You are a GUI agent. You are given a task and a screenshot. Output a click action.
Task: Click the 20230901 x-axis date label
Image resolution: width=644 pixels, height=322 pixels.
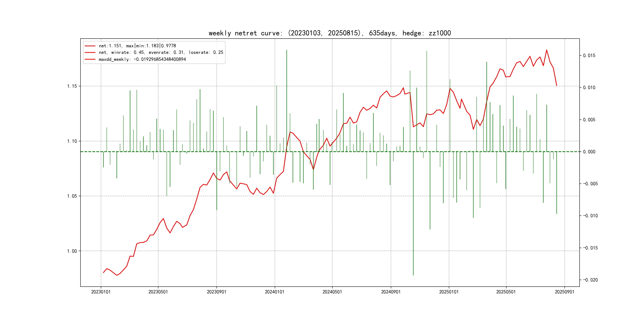pos(216,292)
